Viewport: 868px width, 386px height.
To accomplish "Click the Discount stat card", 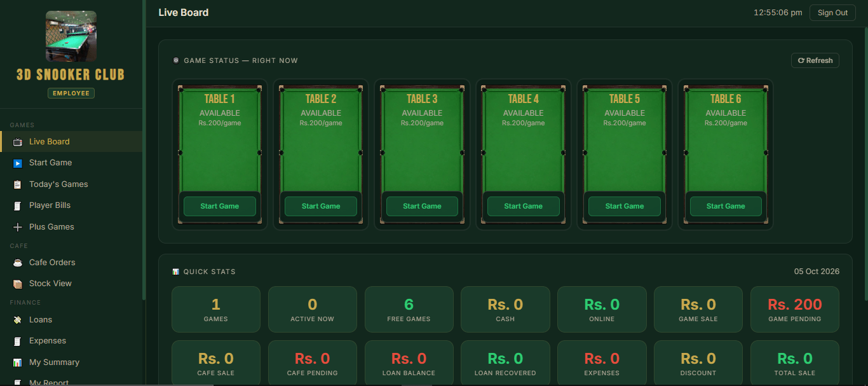I will 698,363.
